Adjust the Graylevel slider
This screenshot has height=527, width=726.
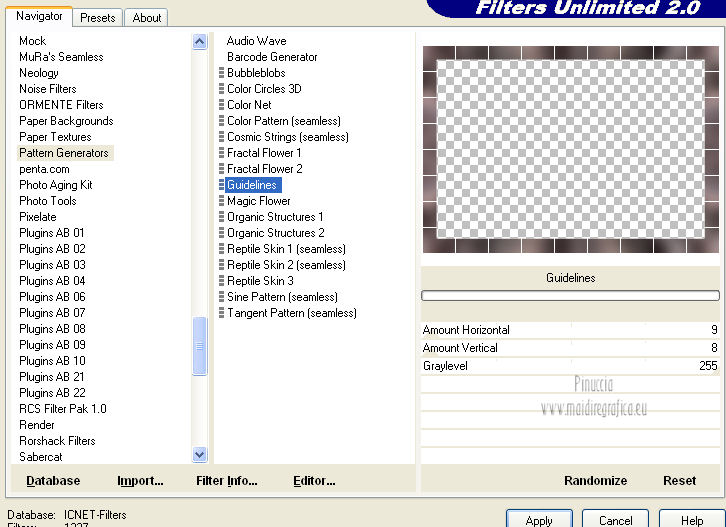point(570,366)
